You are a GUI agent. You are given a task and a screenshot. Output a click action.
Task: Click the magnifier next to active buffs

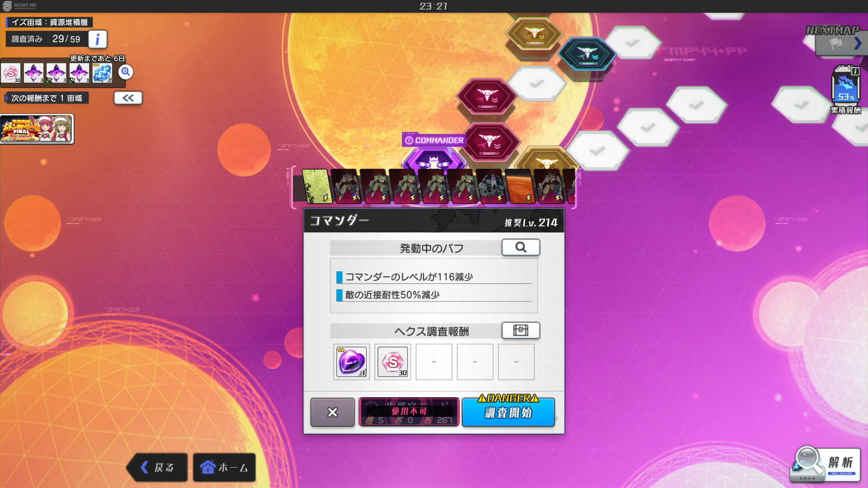(520, 247)
